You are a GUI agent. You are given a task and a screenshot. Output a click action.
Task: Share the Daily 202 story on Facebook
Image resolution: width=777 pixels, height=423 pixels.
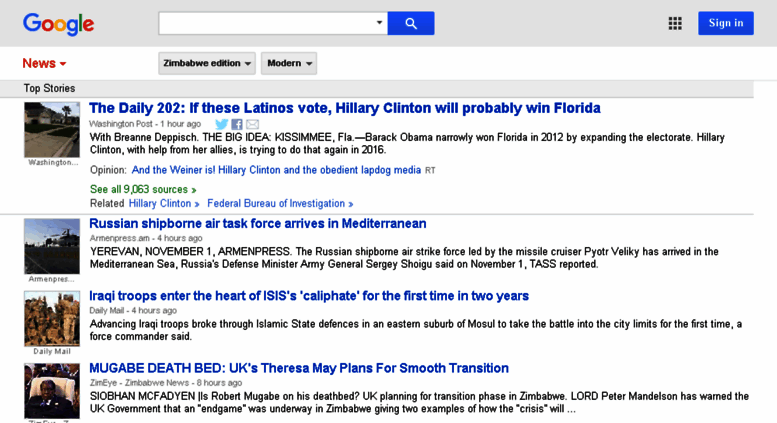pyautogui.click(x=237, y=124)
